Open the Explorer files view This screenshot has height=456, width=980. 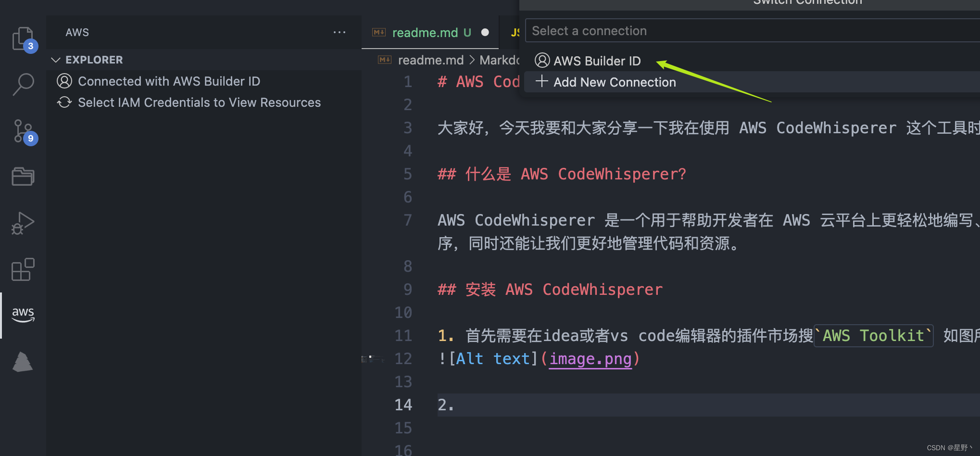click(x=23, y=38)
